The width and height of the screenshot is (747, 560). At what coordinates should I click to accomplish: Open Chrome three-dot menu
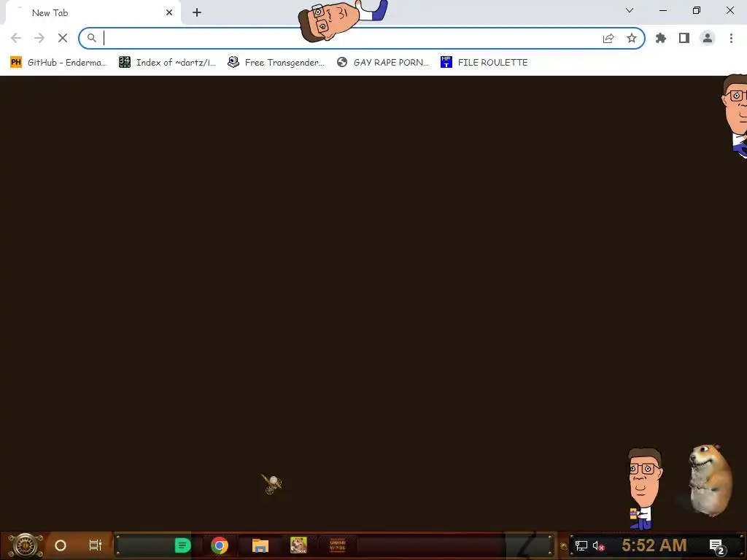pos(731,38)
